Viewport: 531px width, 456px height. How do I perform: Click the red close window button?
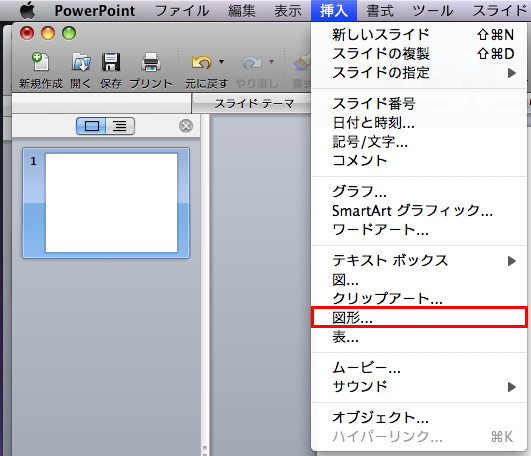click(x=27, y=33)
